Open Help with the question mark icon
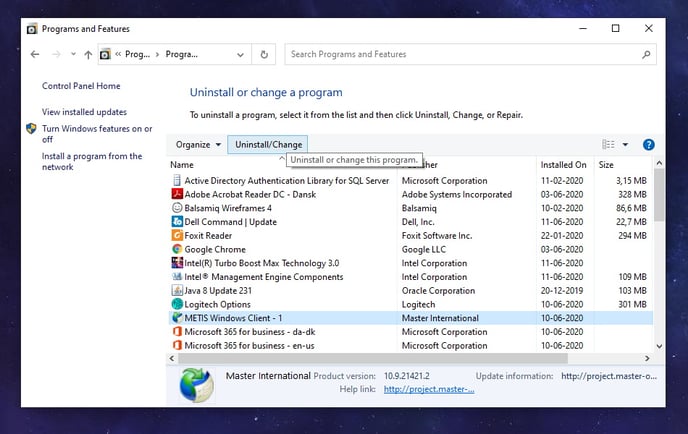 click(649, 144)
